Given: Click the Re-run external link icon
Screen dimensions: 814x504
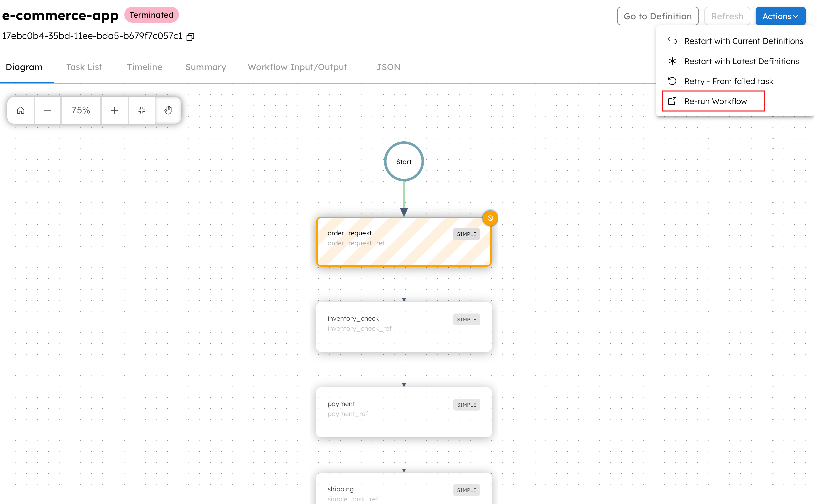Looking at the screenshot, I should coord(672,101).
